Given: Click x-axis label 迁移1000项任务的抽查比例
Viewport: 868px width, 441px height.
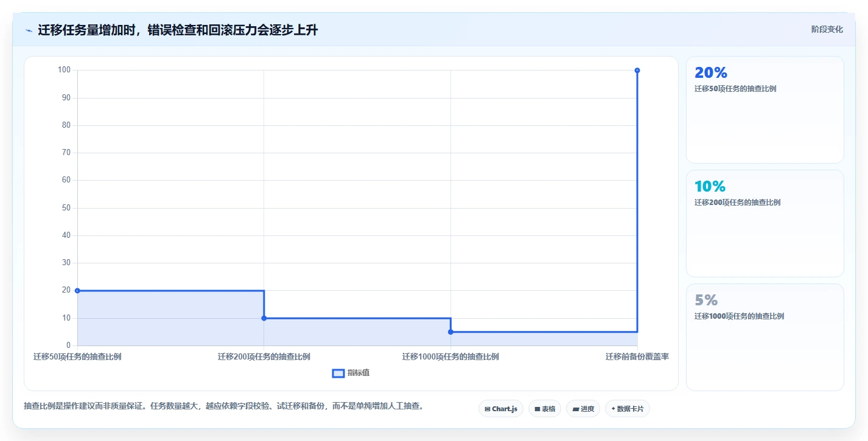Looking at the screenshot, I should tap(450, 356).
